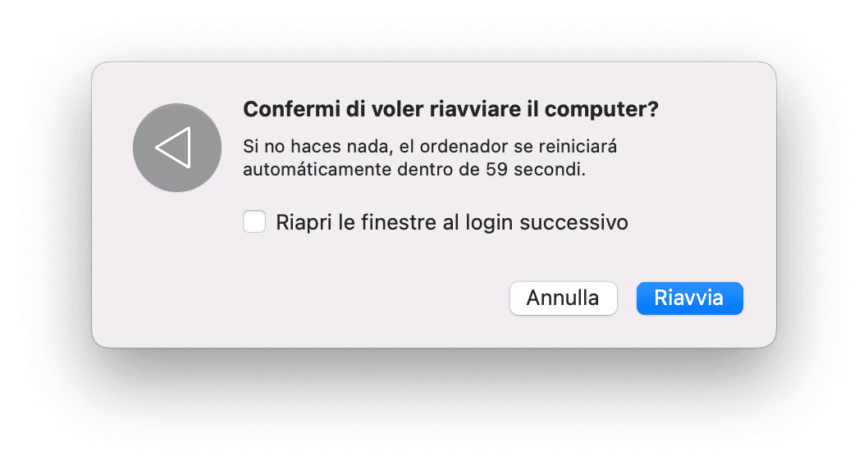Restart the computer now via Riavvia
The height and width of the screenshot is (469, 868).
coord(689,298)
